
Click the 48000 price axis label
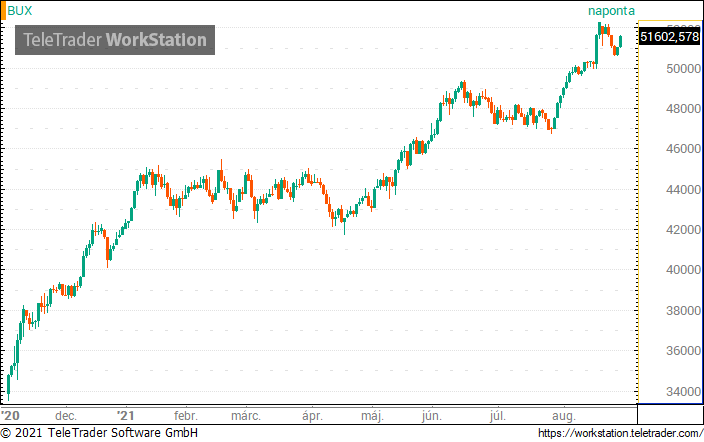click(x=683, y=109)
